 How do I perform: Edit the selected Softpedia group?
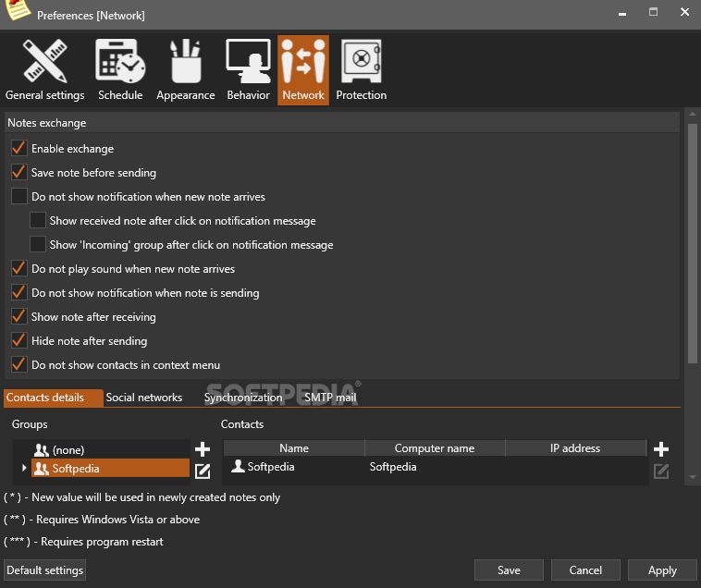(x=203, y=471)
